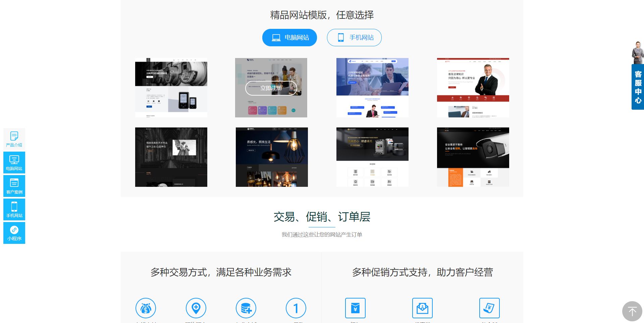Click the back-to-top arrow button
The width and height of the screenshot is (644, 323).
pos(632,311)
